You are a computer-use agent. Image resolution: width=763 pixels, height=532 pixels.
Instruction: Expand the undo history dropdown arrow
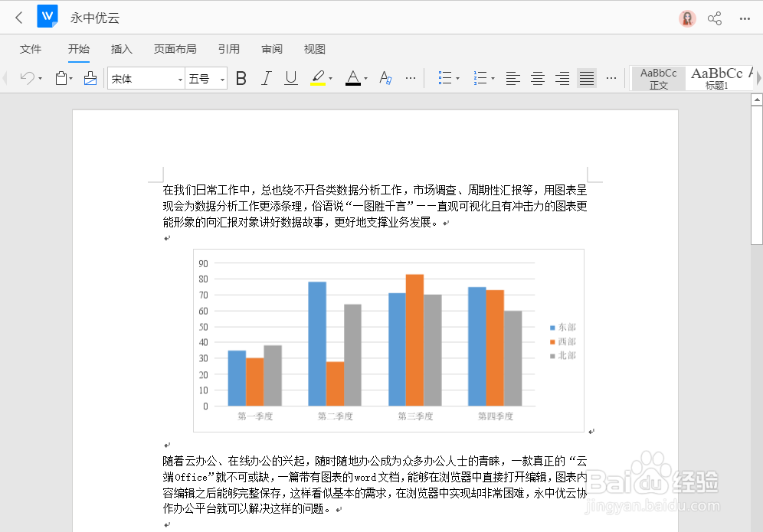[41, 78]
